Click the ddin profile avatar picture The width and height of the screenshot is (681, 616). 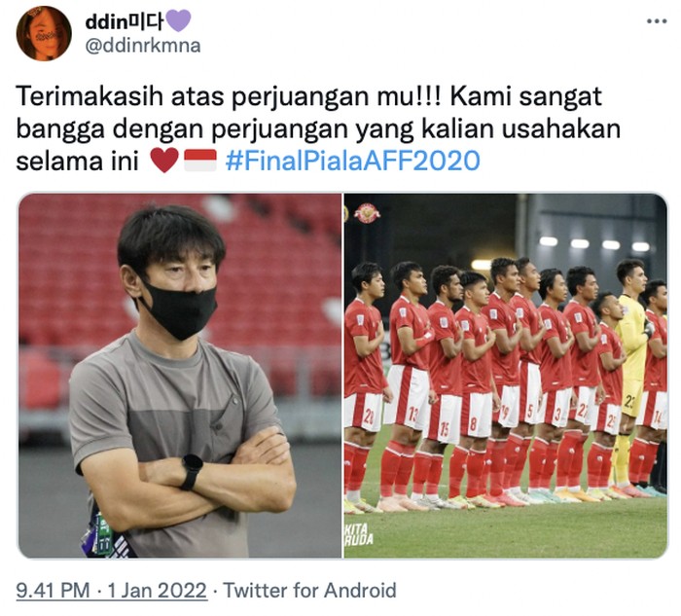[x=44, y=33]
